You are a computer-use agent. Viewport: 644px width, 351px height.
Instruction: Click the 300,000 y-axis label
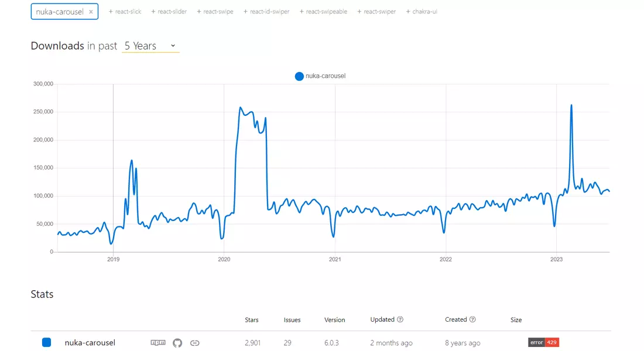(x=43, y=84)
